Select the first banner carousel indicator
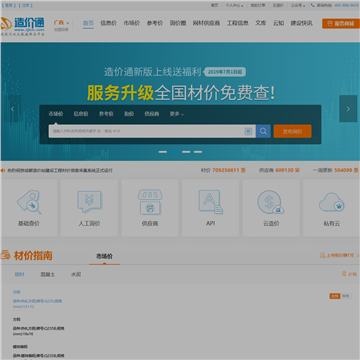Screen dimensions: 360x360 point(163,152)
